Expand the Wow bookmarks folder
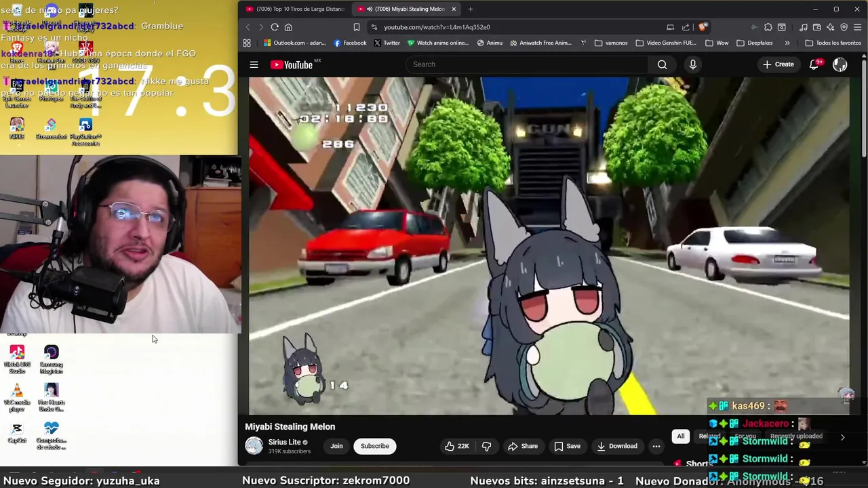 pos(717,43)
